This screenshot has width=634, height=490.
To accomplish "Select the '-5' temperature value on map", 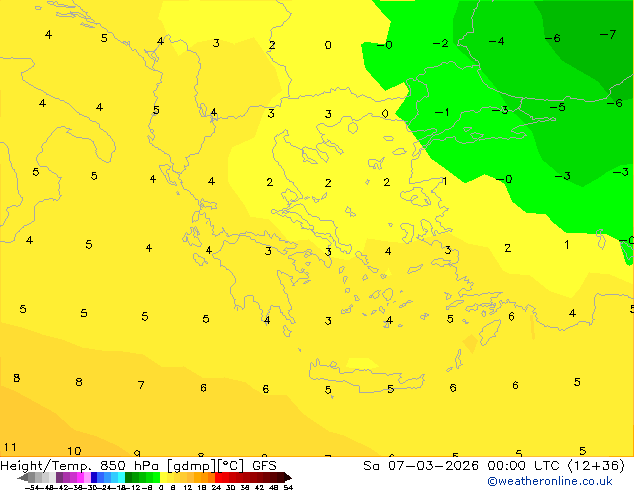I will (557, 107).
